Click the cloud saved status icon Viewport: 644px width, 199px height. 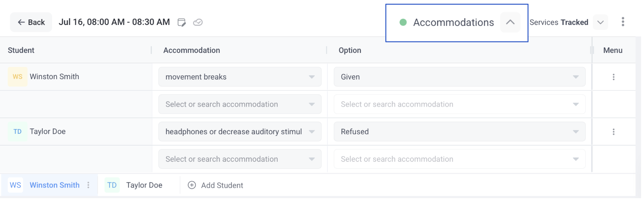tap(198, 22)
